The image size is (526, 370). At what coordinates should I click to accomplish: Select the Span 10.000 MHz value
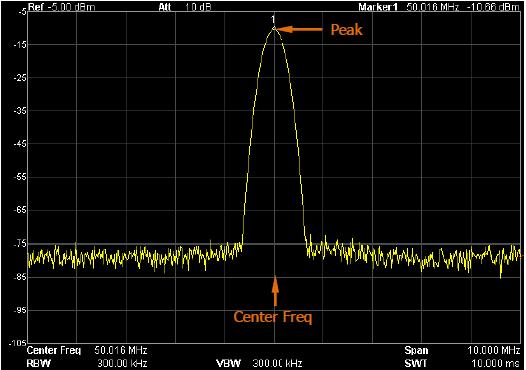(494, 351)
